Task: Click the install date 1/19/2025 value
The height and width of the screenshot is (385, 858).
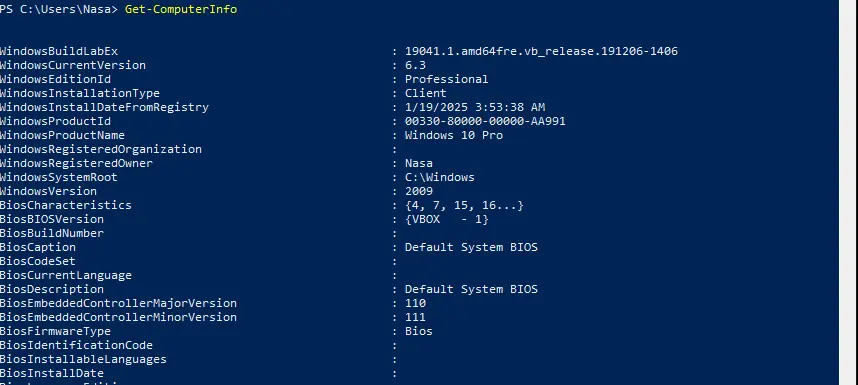Action: click(x=475, y=107)
